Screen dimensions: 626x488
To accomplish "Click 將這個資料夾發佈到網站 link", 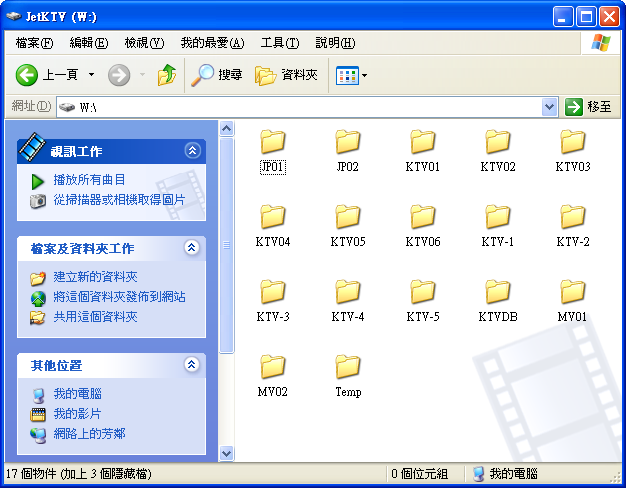I will 119,297.
